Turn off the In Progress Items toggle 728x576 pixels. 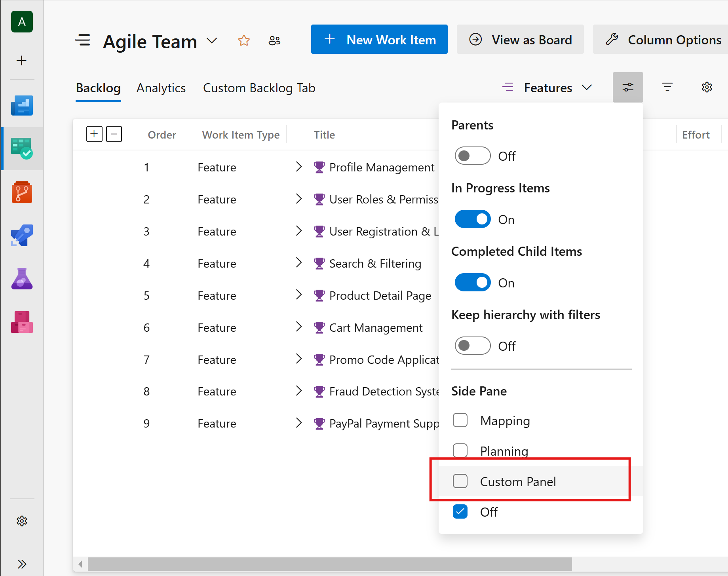(472, 219)
